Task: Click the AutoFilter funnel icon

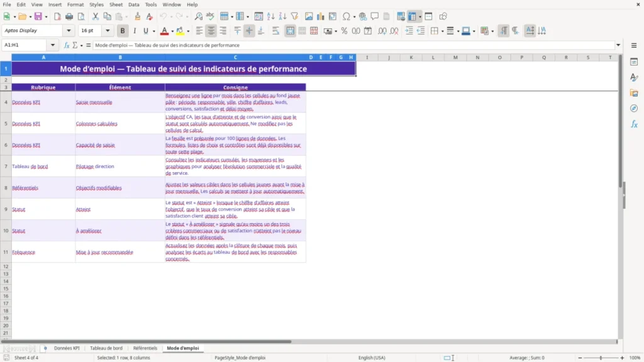Action: (x=294, y=16)
